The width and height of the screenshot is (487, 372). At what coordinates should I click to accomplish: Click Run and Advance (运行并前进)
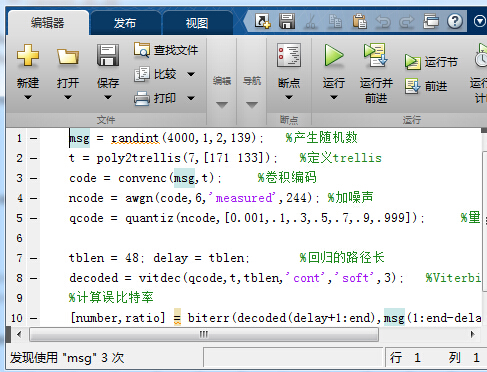coord(376,73)
